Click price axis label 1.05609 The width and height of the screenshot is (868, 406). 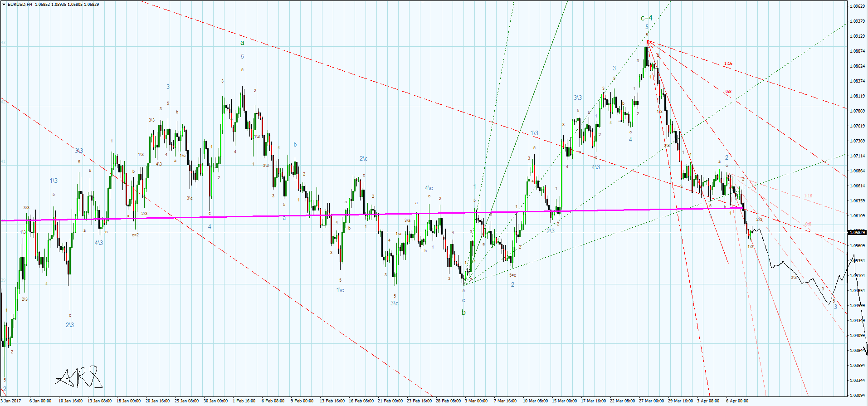pyautogui.click(x=858, y=246)
